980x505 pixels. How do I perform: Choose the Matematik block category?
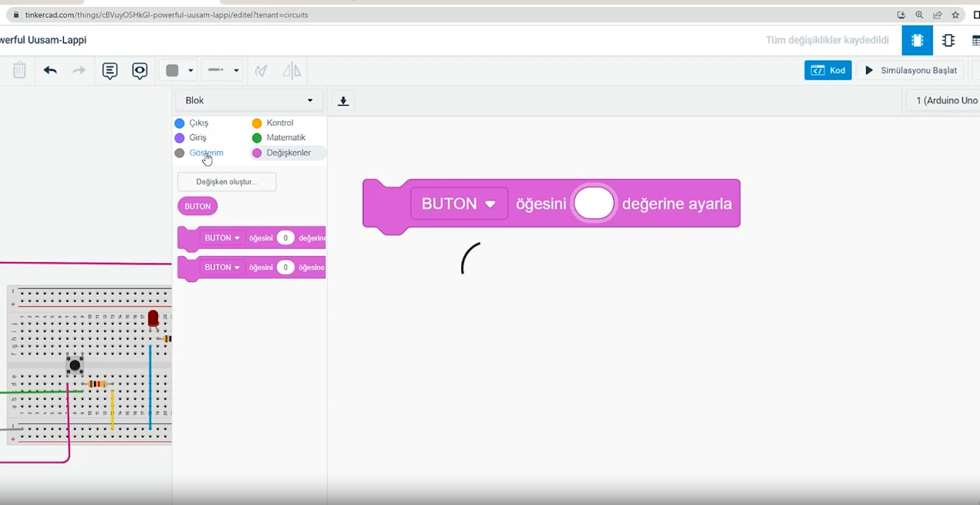285,138
